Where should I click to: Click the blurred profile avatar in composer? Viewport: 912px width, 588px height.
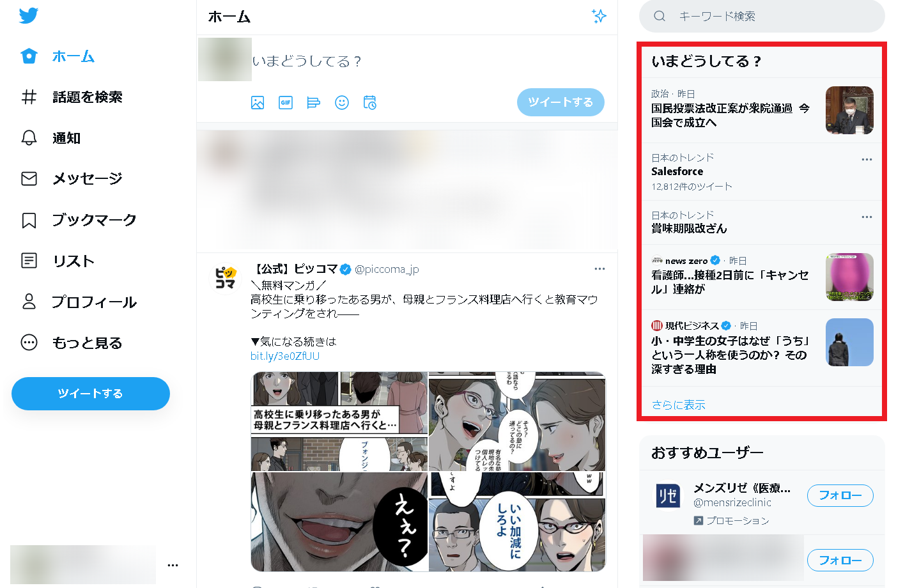coord(225,59)
